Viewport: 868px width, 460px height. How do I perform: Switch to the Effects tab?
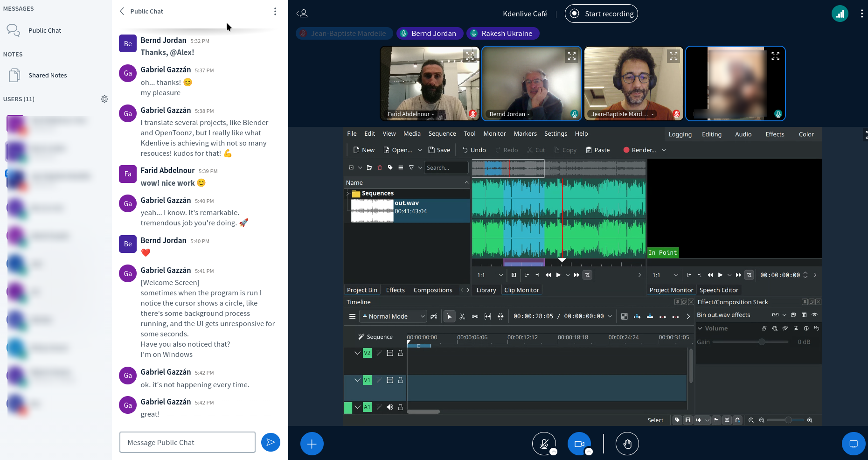[395, 290]
